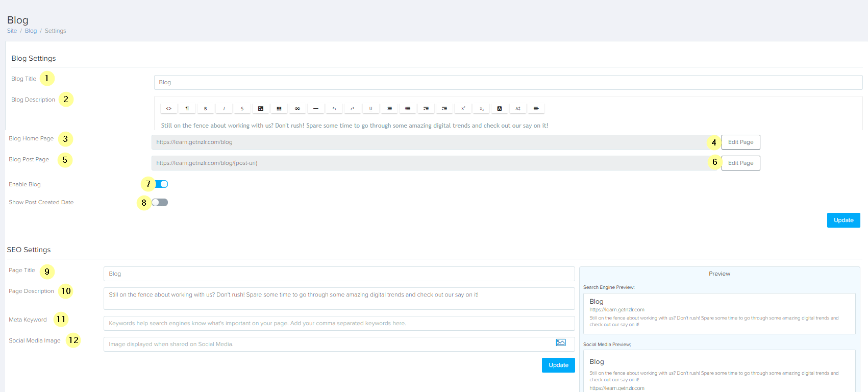Select the Blog Home Page URL field

coord(435,142)
